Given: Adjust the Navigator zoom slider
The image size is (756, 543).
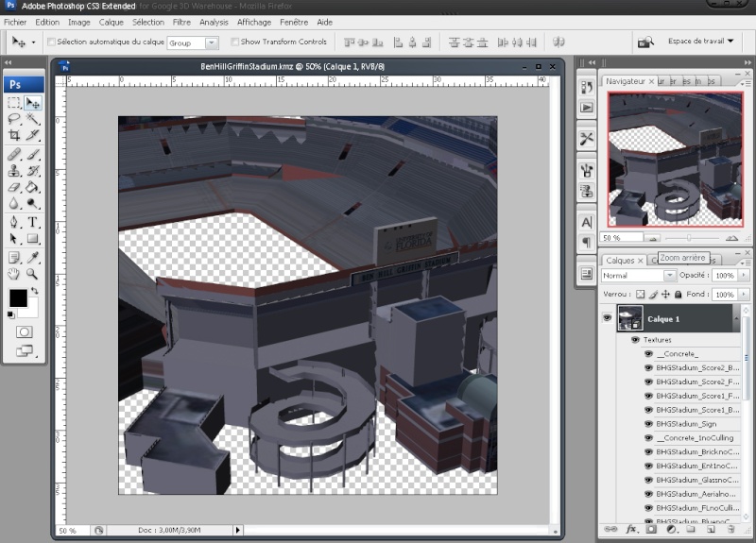Looking at the screenshot, I should click(689, 238).
